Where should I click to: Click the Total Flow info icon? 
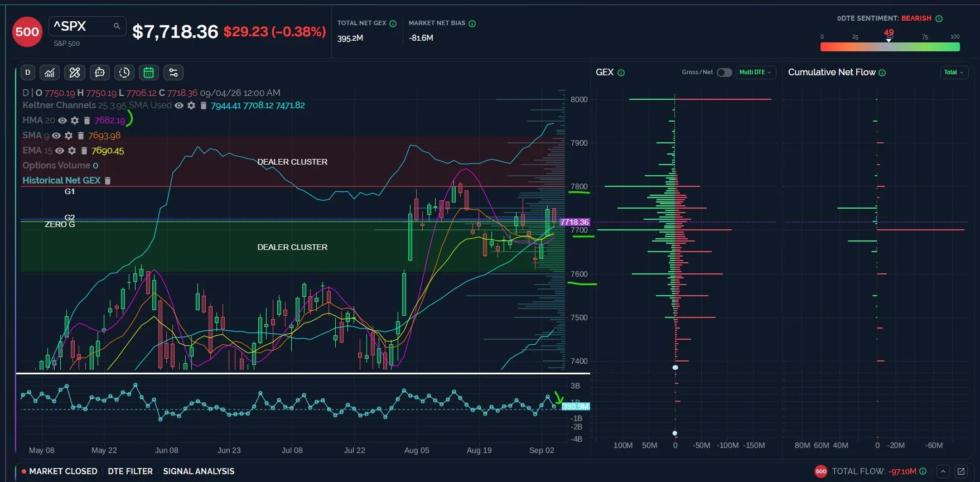pyautogui.click(x=923, y=471)
